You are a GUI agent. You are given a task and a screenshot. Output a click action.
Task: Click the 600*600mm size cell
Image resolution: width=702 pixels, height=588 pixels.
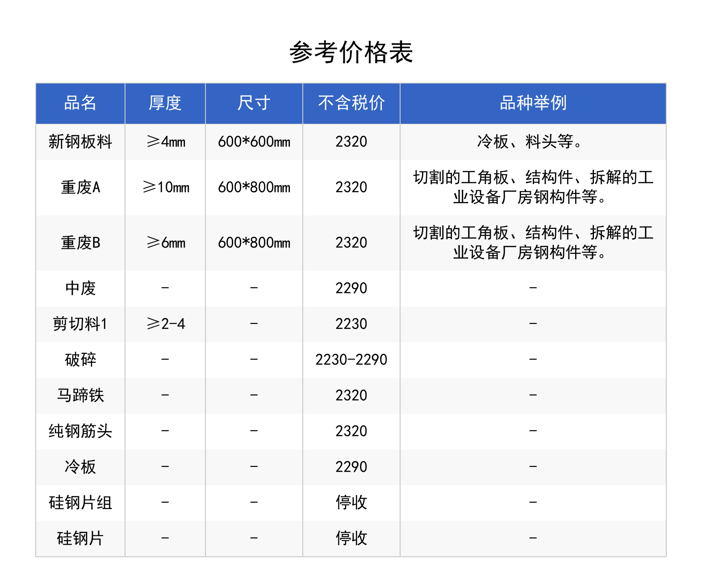(x=254, y=142)
